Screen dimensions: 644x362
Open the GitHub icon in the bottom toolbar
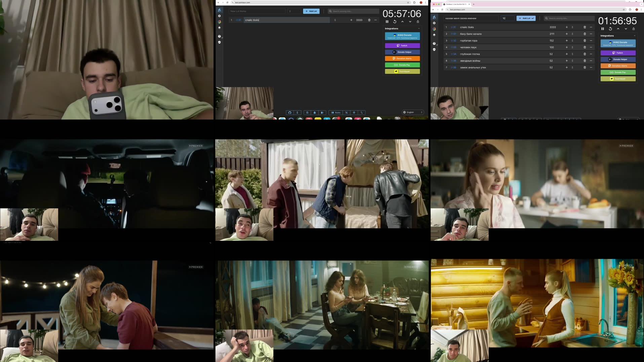tap(290, 112)
